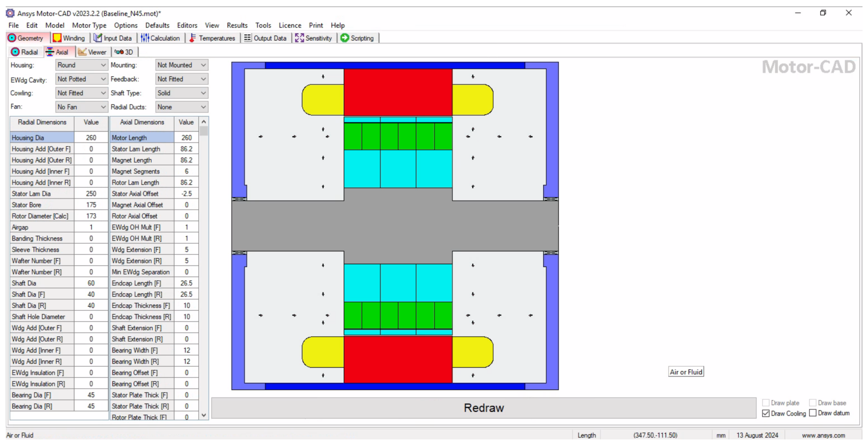Open the Results menu

[237, 25]
